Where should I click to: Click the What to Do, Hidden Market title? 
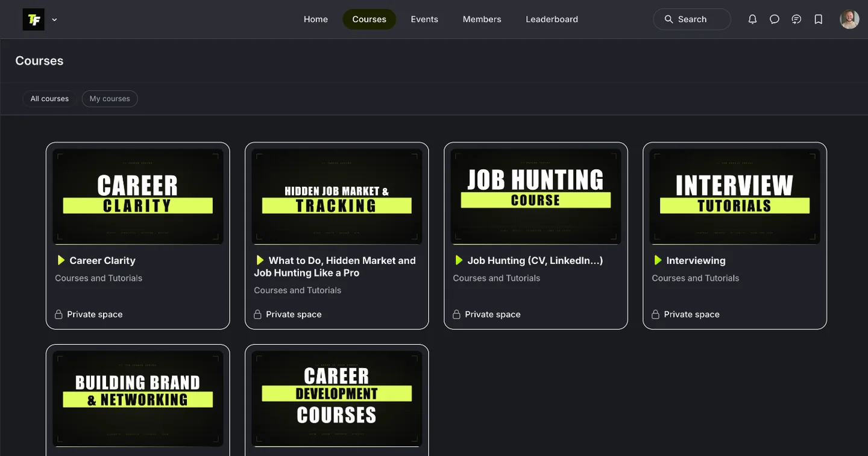[335, 266]
